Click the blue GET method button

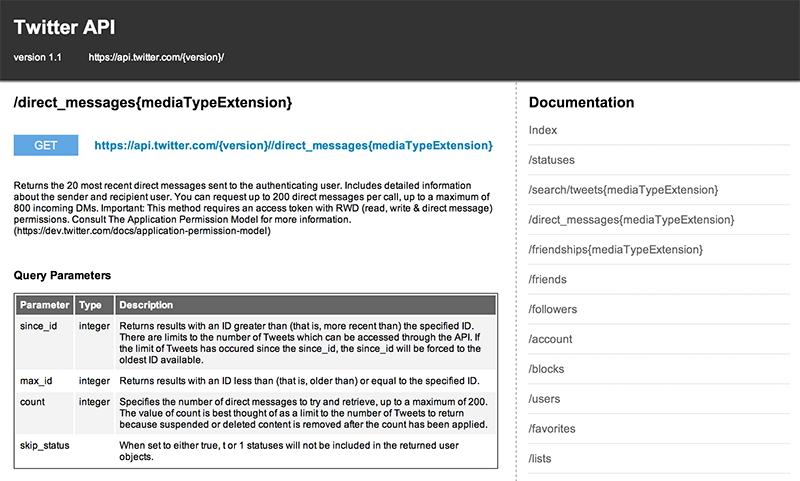46,145
